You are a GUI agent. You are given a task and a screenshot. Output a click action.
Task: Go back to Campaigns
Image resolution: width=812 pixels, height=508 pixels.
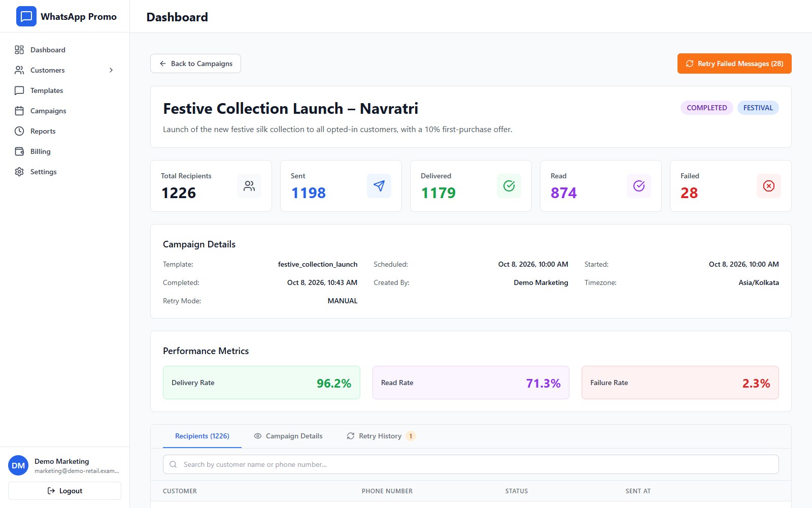(195, 63)
